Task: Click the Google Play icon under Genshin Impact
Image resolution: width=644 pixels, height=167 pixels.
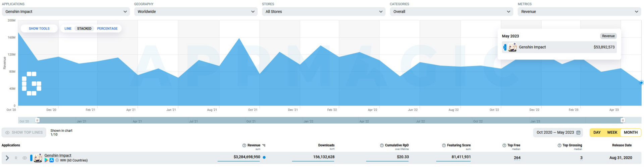Action: click(46, 161)
